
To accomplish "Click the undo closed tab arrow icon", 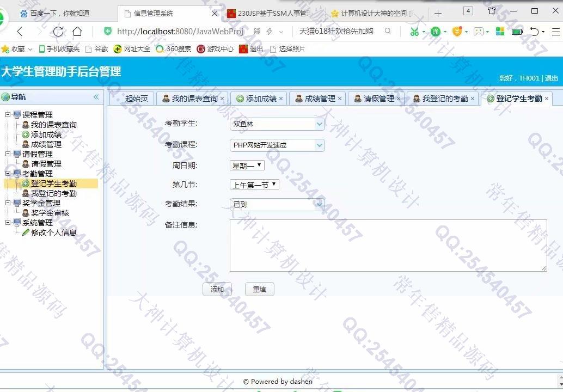I will pos(535,32).
